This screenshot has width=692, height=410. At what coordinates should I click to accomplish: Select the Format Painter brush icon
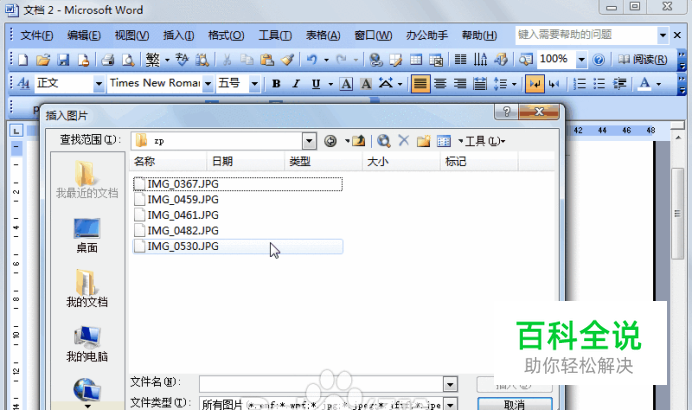click(287, 60)
